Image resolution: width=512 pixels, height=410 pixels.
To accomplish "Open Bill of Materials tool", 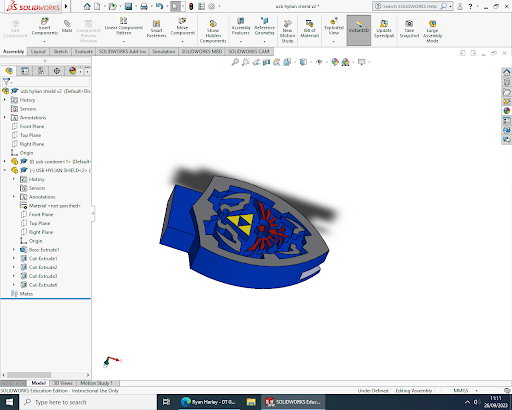I will 310,29.
